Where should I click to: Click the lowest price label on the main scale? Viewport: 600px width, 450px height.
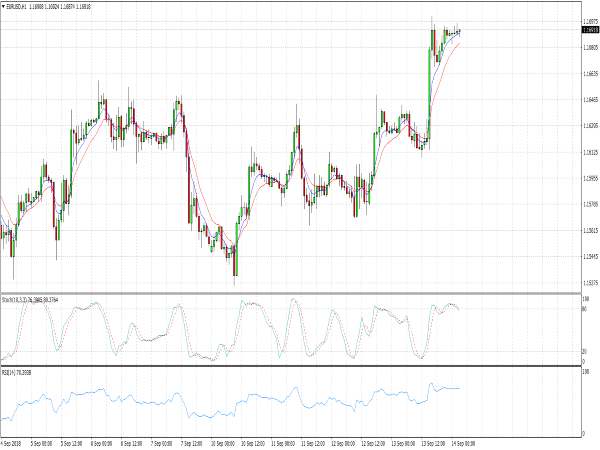pyautogui.click(x=591, y=283)
